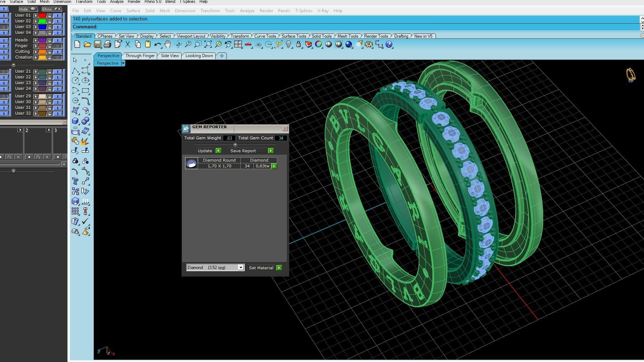
Task: Switch to the Mesh Tools tab
Action: pyautogui.click(x=348, y=36)
